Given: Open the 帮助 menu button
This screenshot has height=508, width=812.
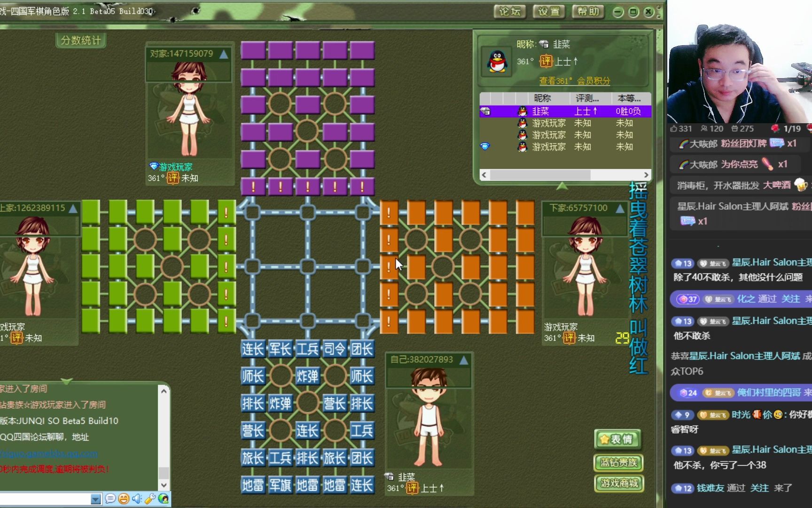Looking at the screenshot, I should 588,12.
